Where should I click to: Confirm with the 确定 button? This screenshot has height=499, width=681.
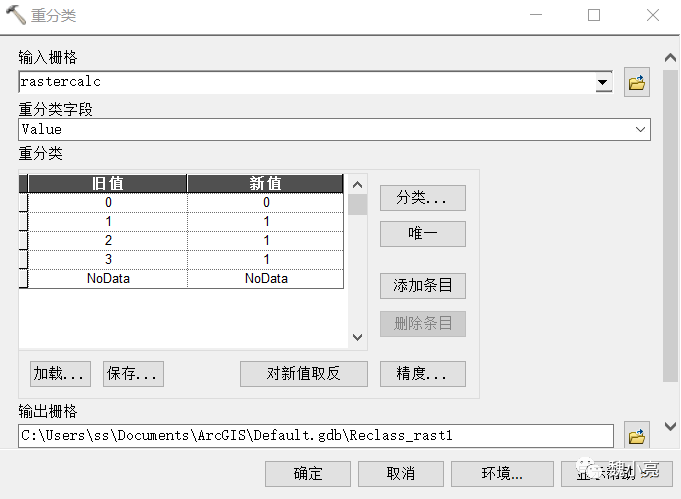[308, 473]
